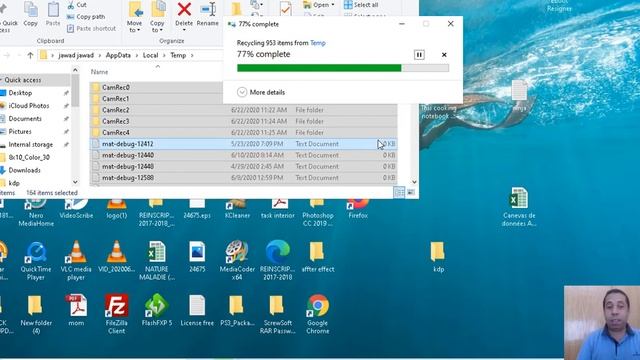
Task: Go up one folder level with the arrow
Action: tap(30, 55)
